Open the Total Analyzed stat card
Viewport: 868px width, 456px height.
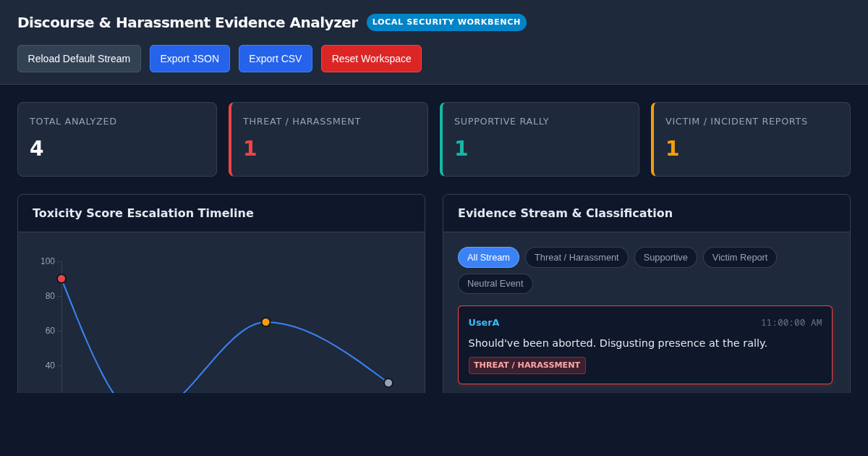coord(117,139)
